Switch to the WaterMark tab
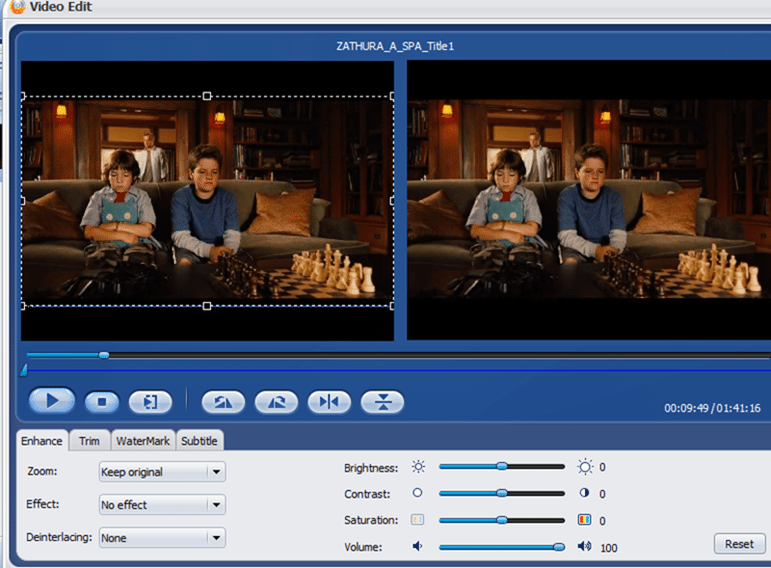This screenshot has width=771, height=568. (x=143, y=441)
